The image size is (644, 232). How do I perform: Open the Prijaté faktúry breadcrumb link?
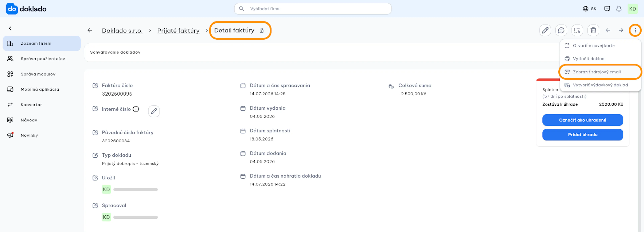point(178,31)
